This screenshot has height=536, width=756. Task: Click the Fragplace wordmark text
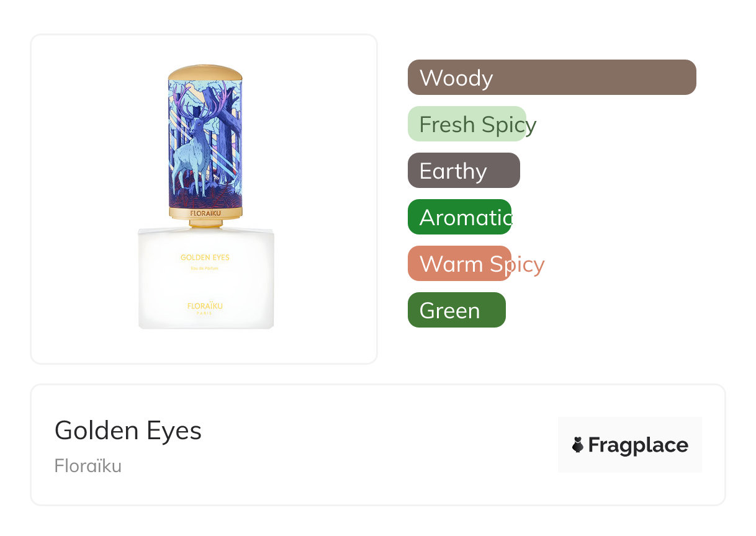click(638, 445)
